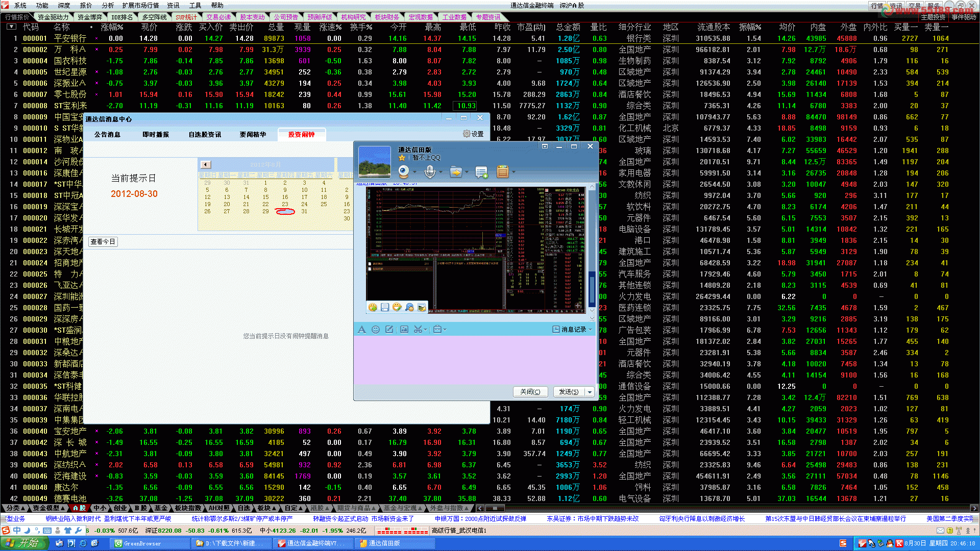Expand the send-file options arrow
This screenshot has width=980, height=551.
point(467,172)
